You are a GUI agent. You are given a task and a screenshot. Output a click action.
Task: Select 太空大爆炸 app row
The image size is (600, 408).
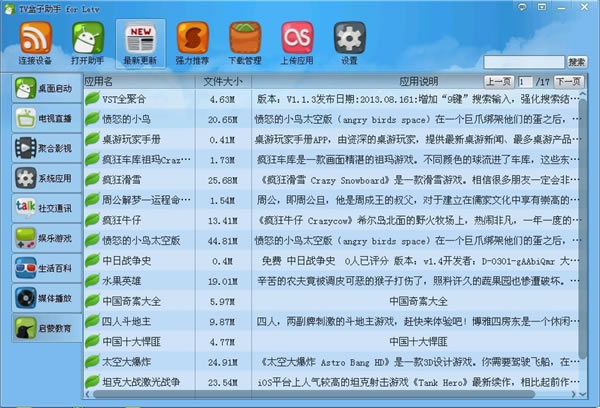[x=331, y=362]
